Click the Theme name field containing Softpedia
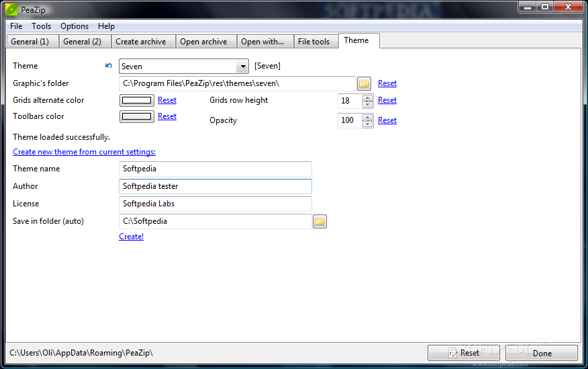The image size is (588, 369). [x=215, y=169]
